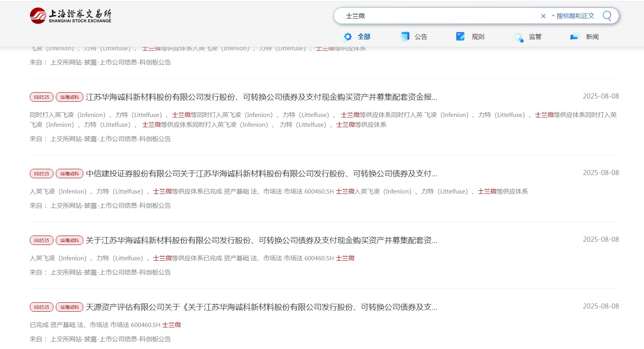Switch to the 规则 tab
644x349 pixels.
[478, 37]
